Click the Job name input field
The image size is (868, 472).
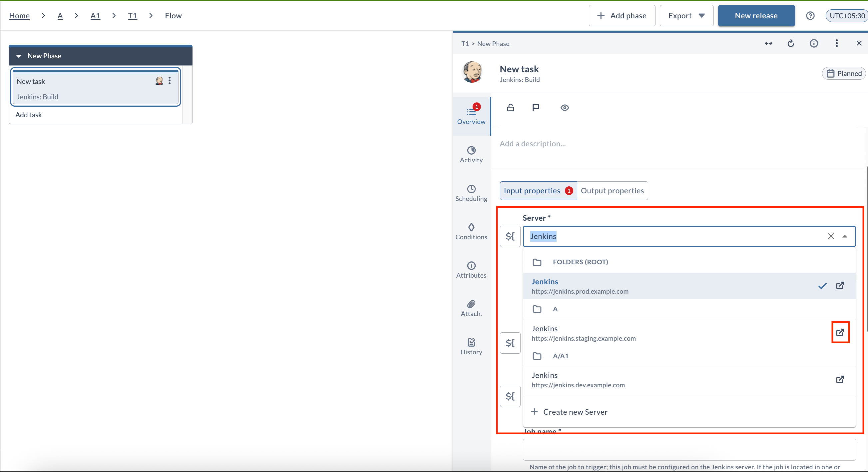[x=689, y=450]
